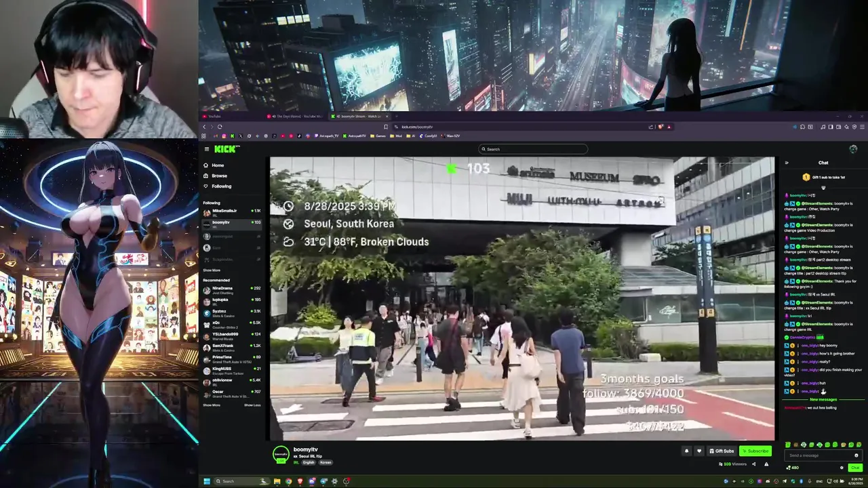Click the green Chat send button
This screenshot has width=868, height=488.
[x=855, y=468]
